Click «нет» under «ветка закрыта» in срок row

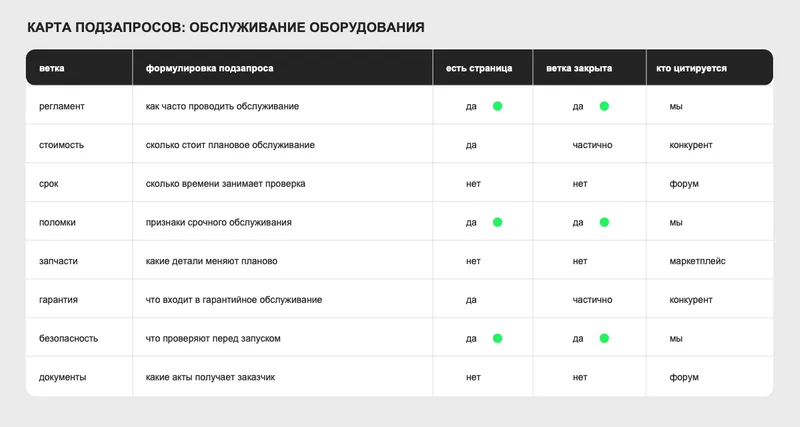point(580,184)
